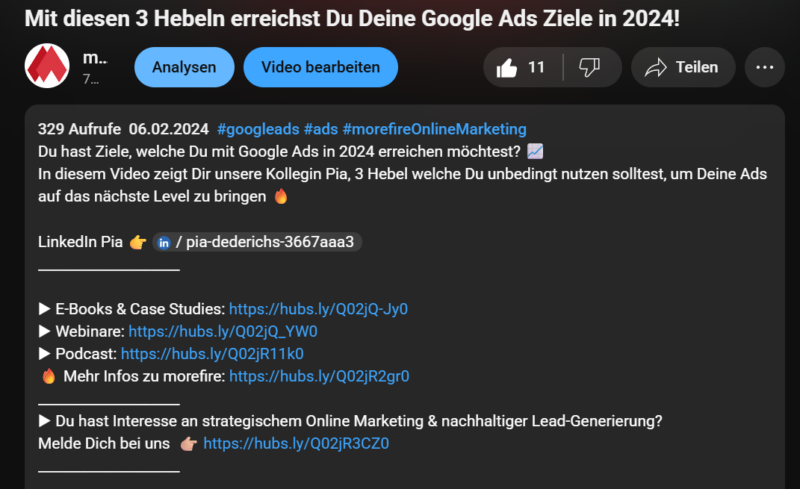Click the '329 Aufrufe' view count
The height and width of the screenshot is (489, 800).
[x=79, y=129]
